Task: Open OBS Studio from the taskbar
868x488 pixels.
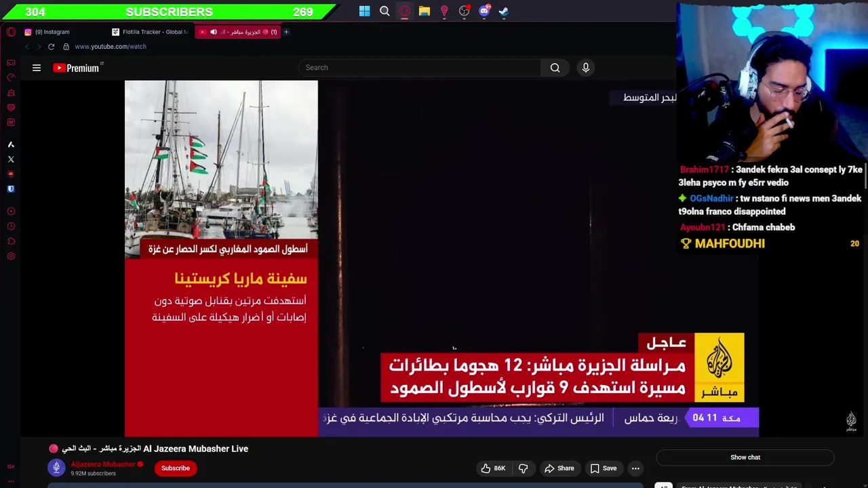Action: click(465, 12)
